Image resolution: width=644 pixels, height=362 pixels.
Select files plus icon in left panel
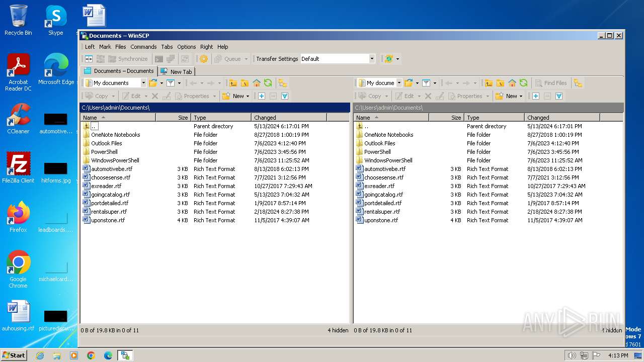point(262,96)
